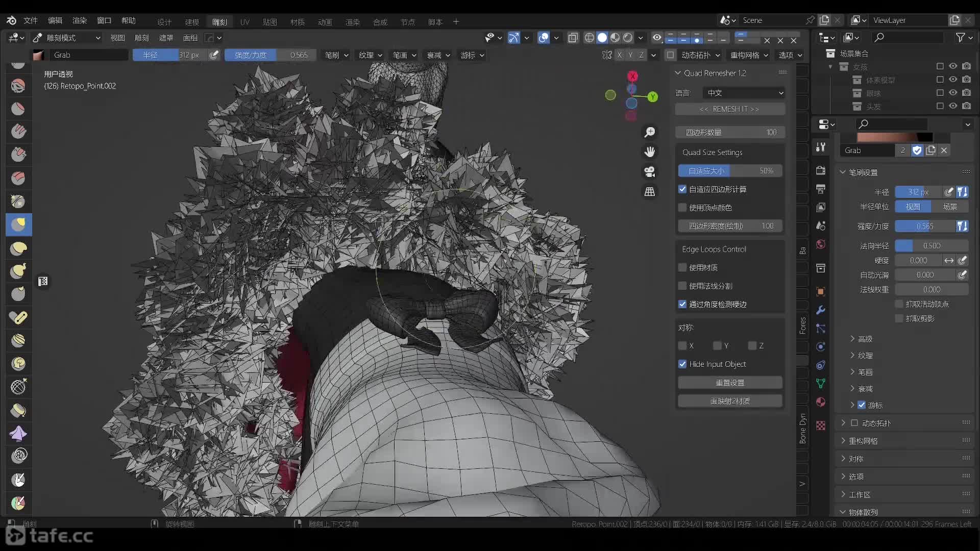Click the fake user shield icon for Grab brush
This screenshot has width=980, height=551.
tap(917, 150)
